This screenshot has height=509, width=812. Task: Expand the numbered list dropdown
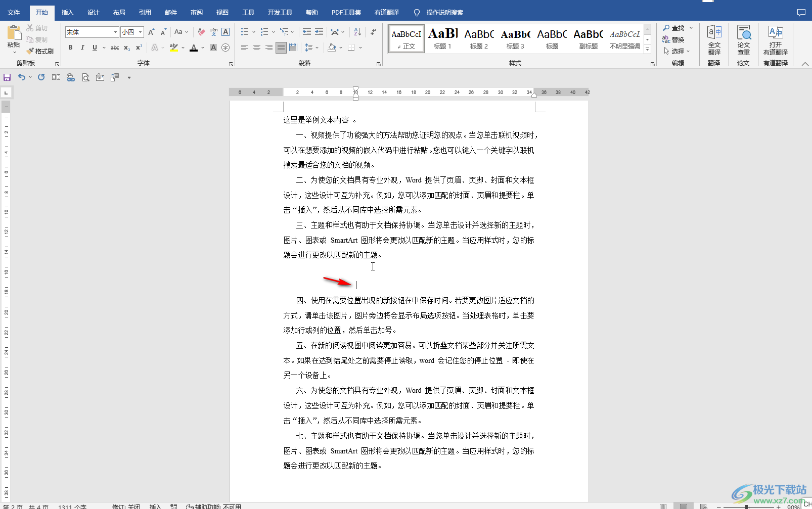(274, 32)
